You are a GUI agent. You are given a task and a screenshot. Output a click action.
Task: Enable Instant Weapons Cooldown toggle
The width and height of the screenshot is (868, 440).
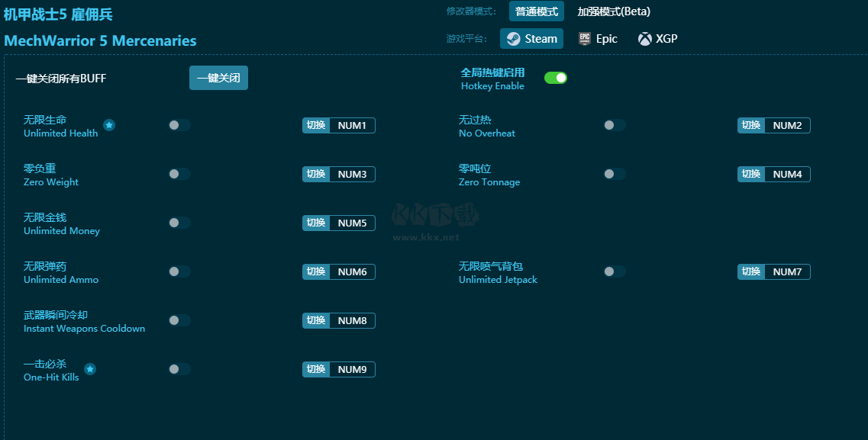[x=179, y=320]
